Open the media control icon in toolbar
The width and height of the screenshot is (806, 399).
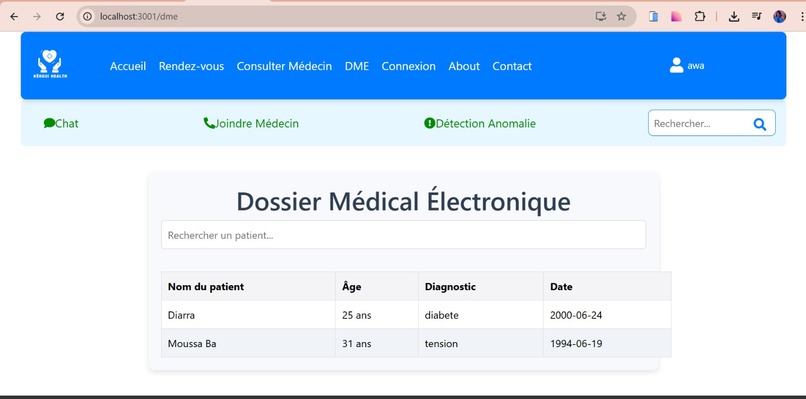(x=757, y=16)
